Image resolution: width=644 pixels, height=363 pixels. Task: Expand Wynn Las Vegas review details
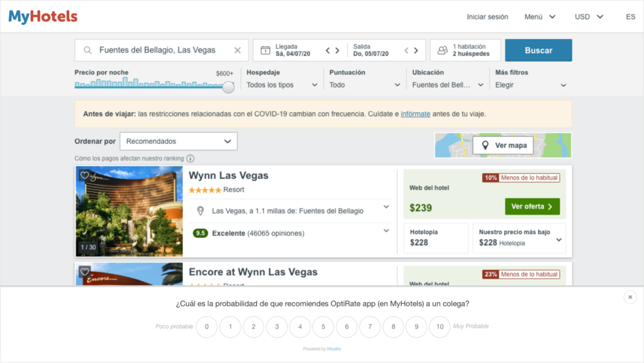coord(386,231)
